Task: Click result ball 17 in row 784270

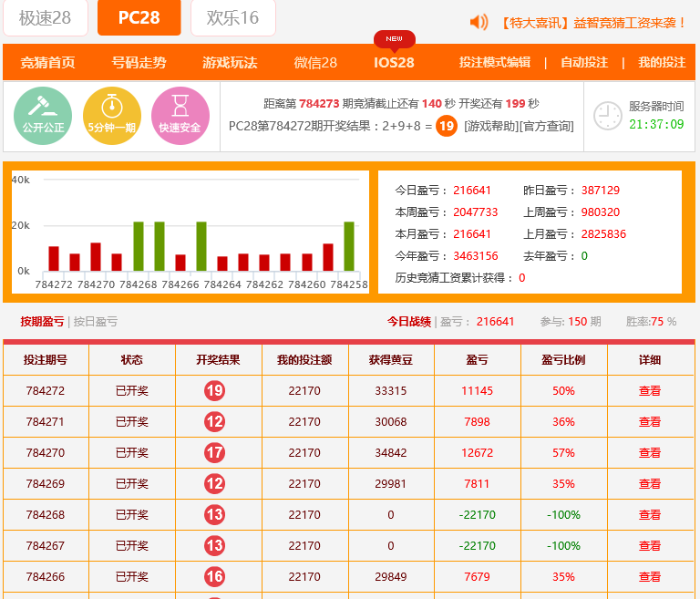Action: [215, 452]
